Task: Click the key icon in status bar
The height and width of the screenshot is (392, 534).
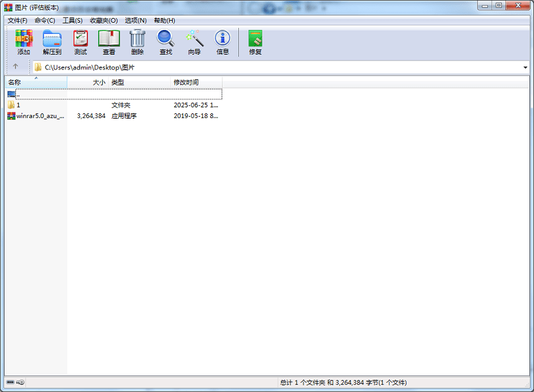Action: 20,383
